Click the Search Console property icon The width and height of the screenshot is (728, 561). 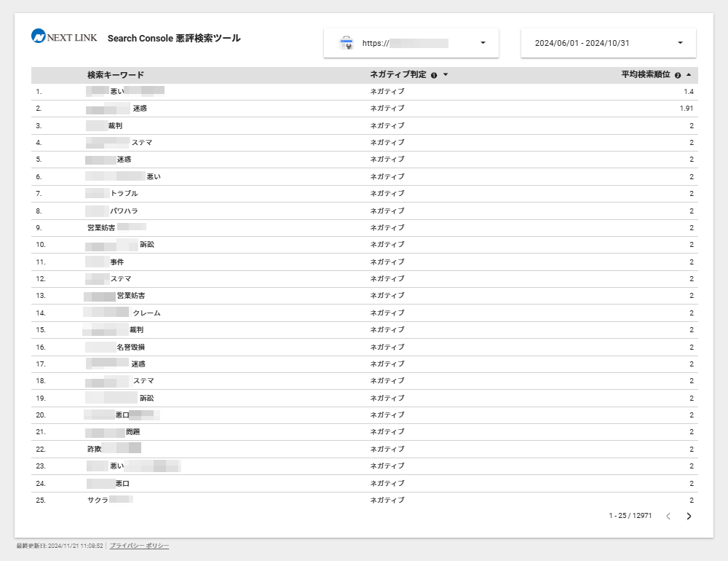(x=347, y=43)
